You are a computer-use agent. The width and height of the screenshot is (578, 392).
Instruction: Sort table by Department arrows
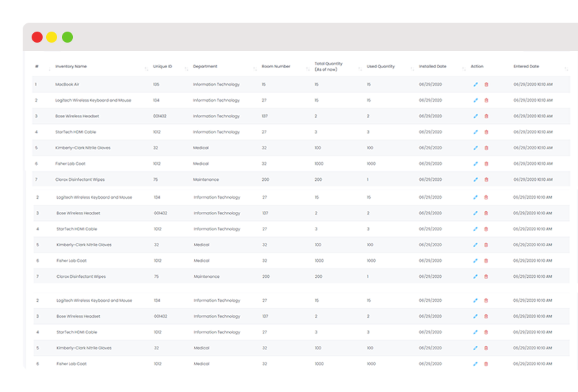255,69
